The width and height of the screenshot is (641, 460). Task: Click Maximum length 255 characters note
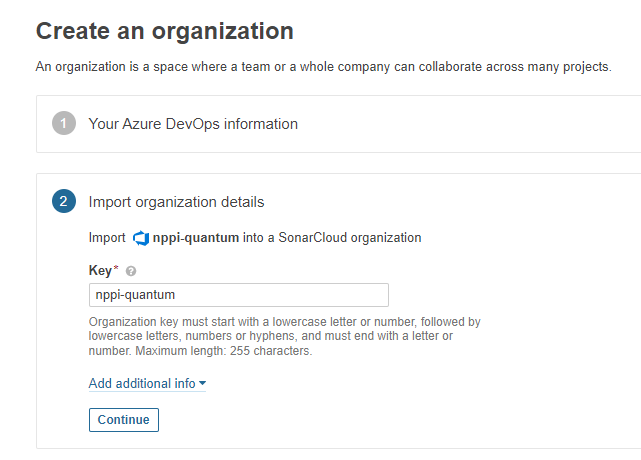point(224,351)
